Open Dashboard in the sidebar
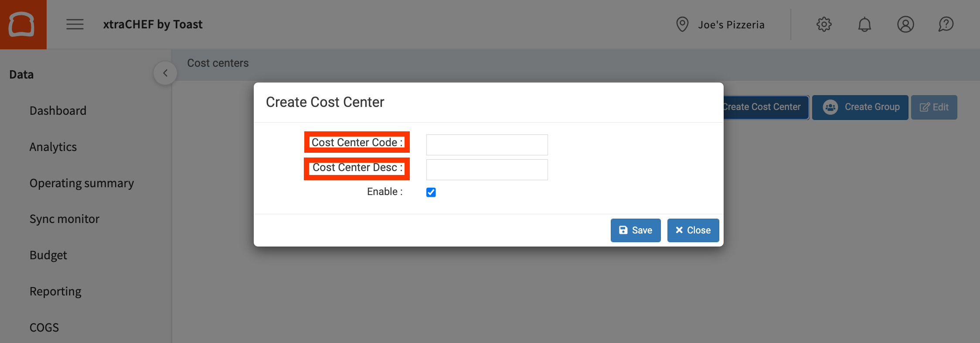Viewport: 980px width, 343px height. coord(58,111)
